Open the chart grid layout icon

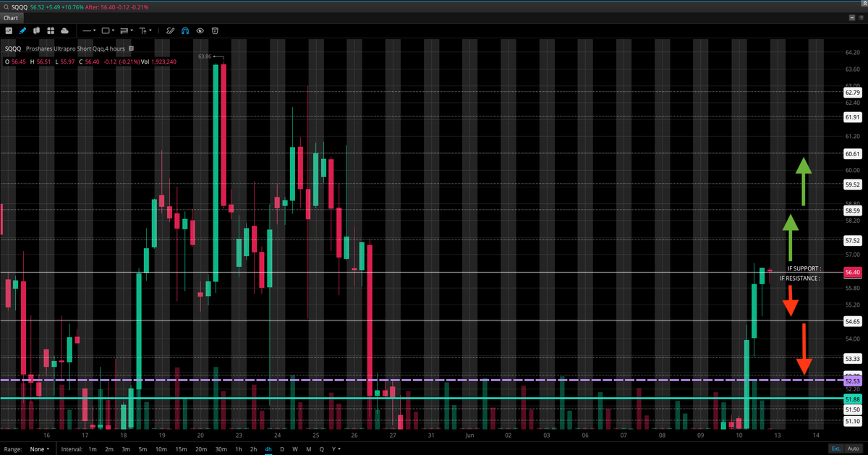point(51,31)
